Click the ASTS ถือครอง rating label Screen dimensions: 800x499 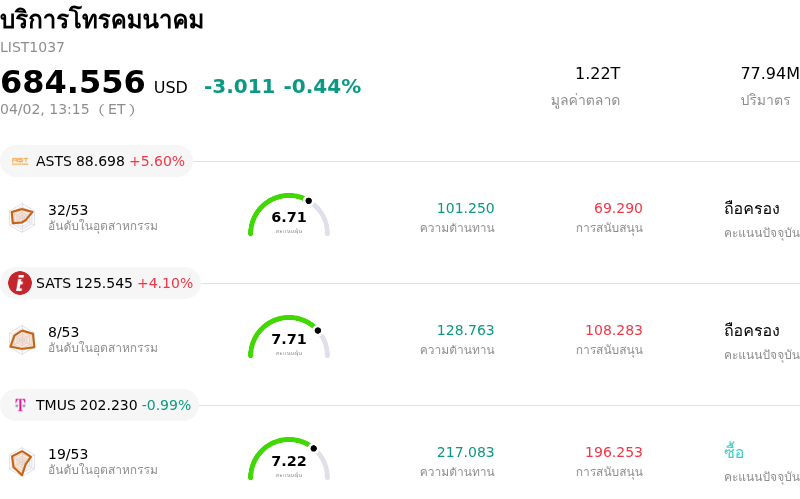pos(751,208)
